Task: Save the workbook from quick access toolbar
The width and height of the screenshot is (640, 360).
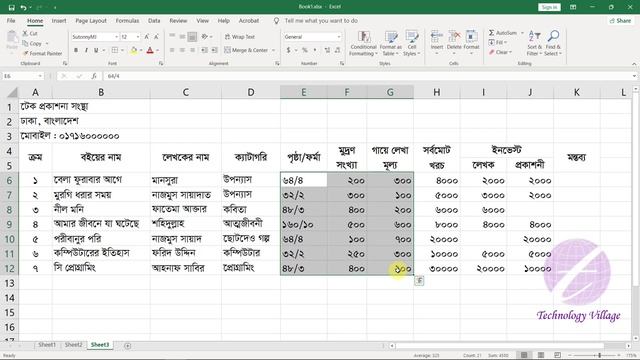Action: tap(11, 7)
